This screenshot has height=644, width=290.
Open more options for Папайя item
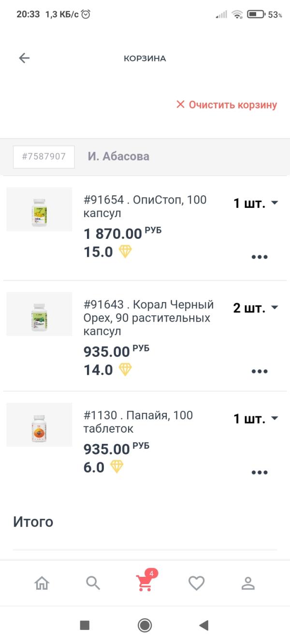click(x=260, y=472)
